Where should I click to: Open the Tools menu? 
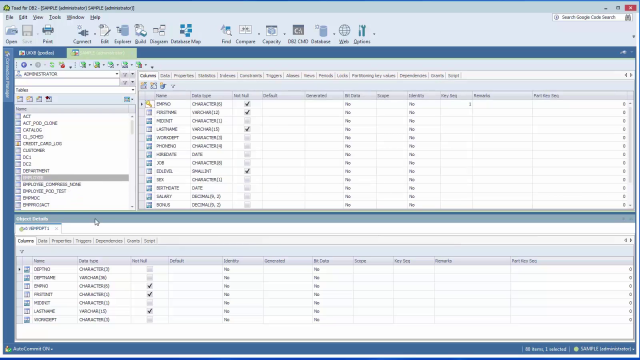point(55,17)
